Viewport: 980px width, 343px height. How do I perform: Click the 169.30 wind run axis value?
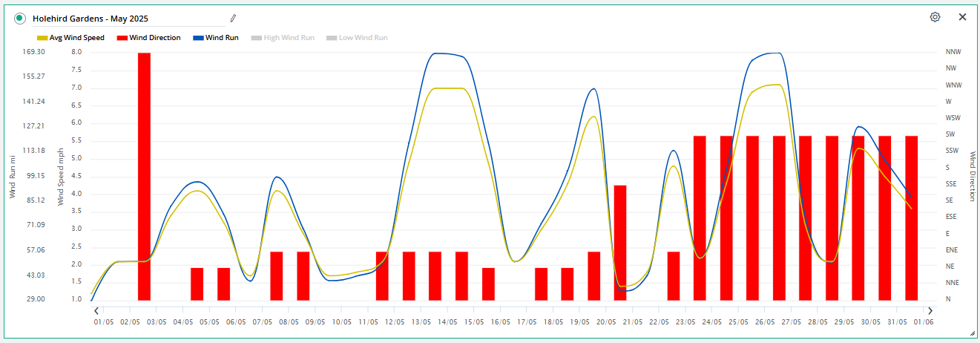(34, 52)
